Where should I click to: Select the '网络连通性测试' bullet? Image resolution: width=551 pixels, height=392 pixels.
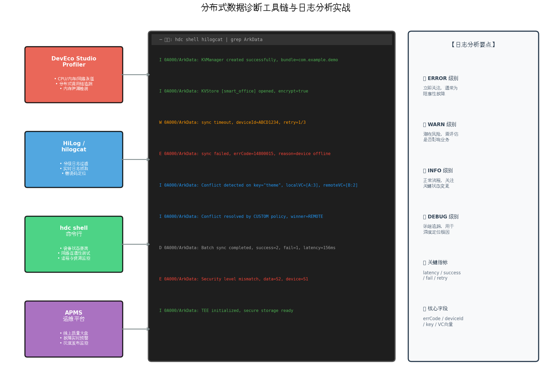tap(74, 253)
